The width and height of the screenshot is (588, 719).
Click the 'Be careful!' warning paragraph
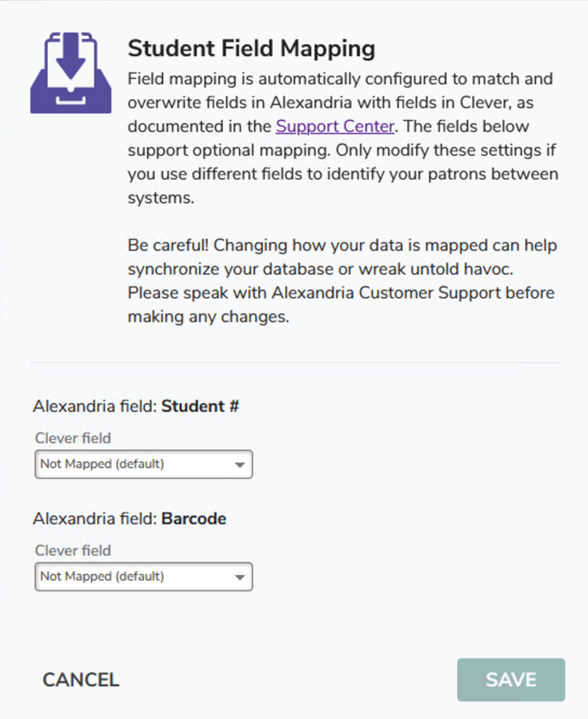(x=342, y=281)
